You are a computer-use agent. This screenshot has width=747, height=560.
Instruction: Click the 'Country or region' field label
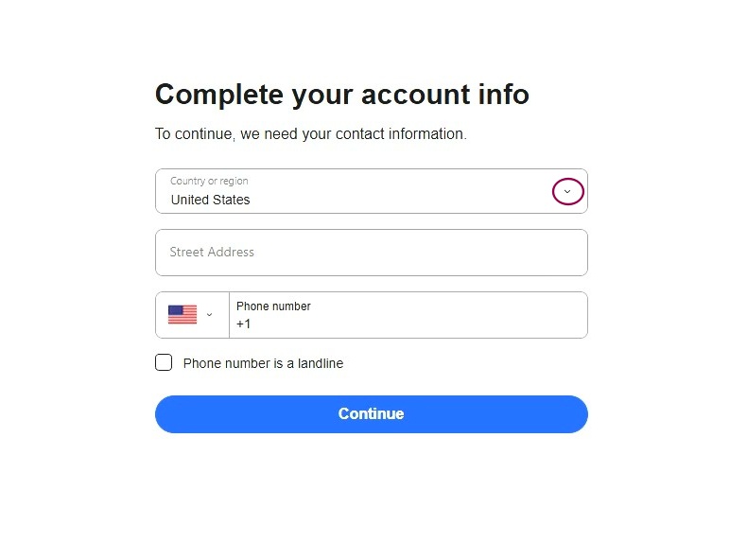[x=209, y=181]
